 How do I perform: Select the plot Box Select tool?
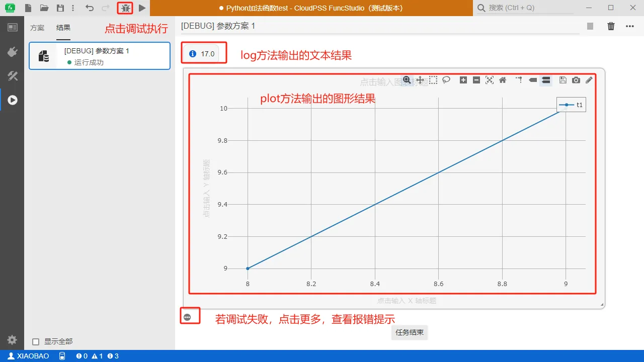click(433, 80)
